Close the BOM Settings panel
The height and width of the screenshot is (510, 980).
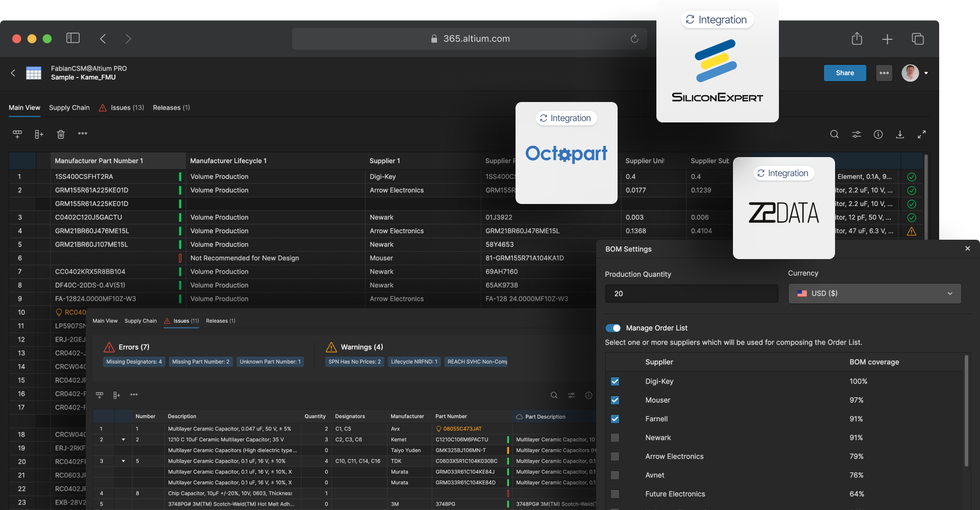pyautogui.click(x=968, y=248)
